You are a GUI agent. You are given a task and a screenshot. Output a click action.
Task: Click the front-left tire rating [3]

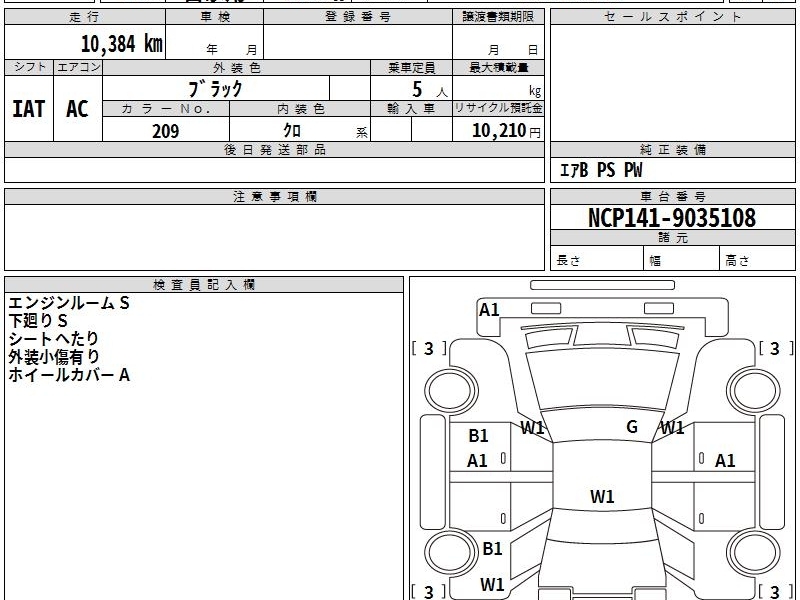[x=429, y=349]
